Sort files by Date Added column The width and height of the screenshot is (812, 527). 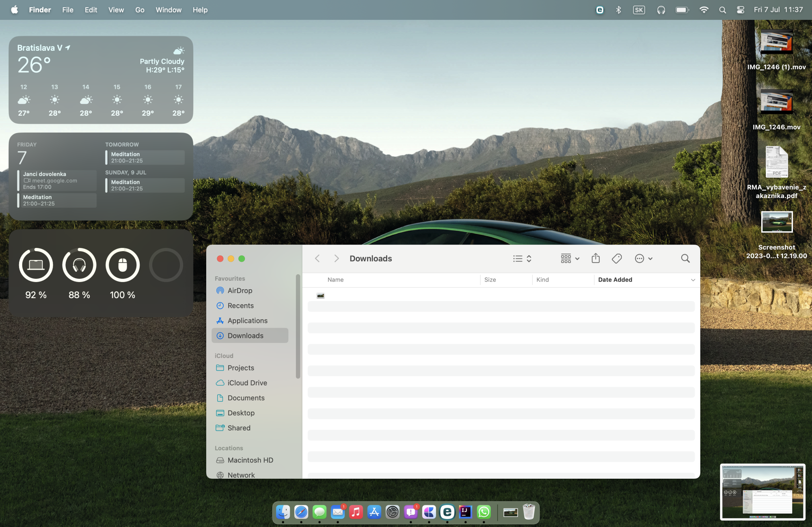615,280
